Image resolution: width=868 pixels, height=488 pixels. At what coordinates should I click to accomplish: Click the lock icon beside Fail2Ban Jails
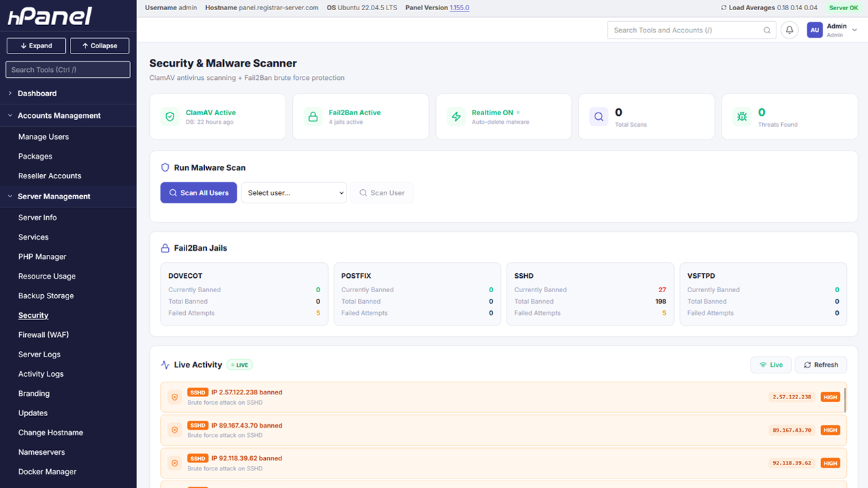(165, 248)
